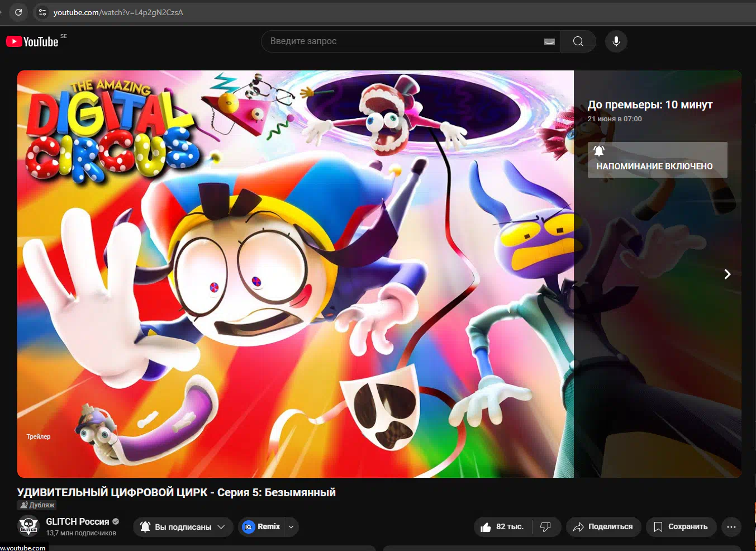Click the Поделиться share button

tap(603, 527)
